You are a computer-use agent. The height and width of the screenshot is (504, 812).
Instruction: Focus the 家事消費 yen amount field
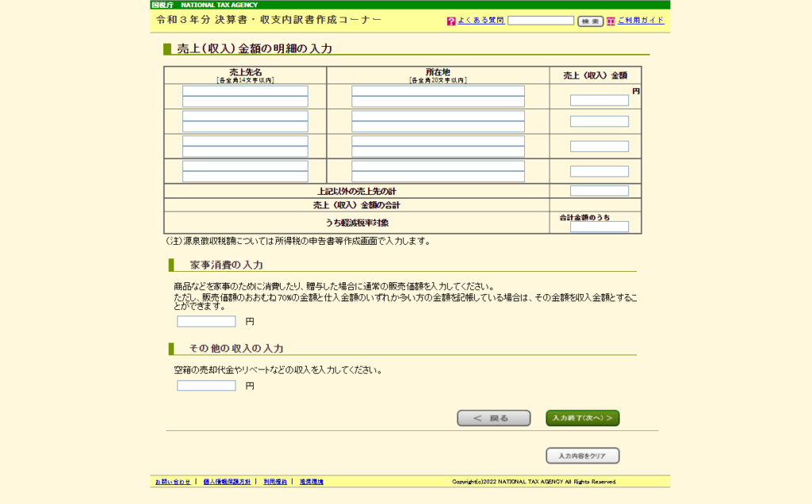206,321
